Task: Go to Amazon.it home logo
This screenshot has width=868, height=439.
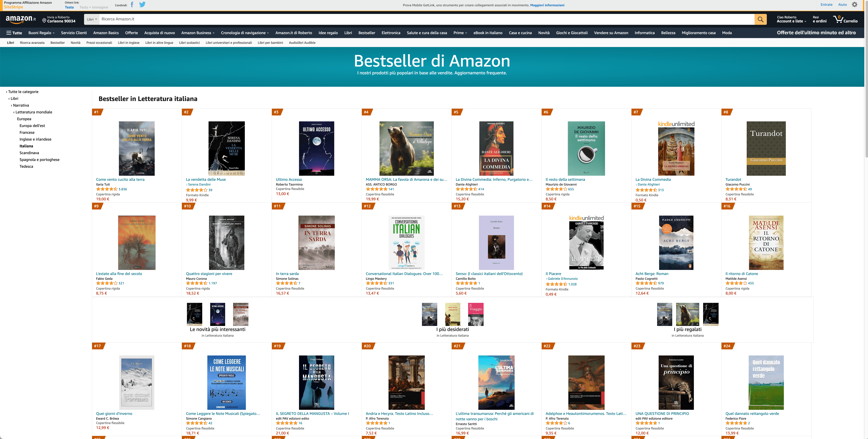Action: pyautogui.click(x=21, y=19)
